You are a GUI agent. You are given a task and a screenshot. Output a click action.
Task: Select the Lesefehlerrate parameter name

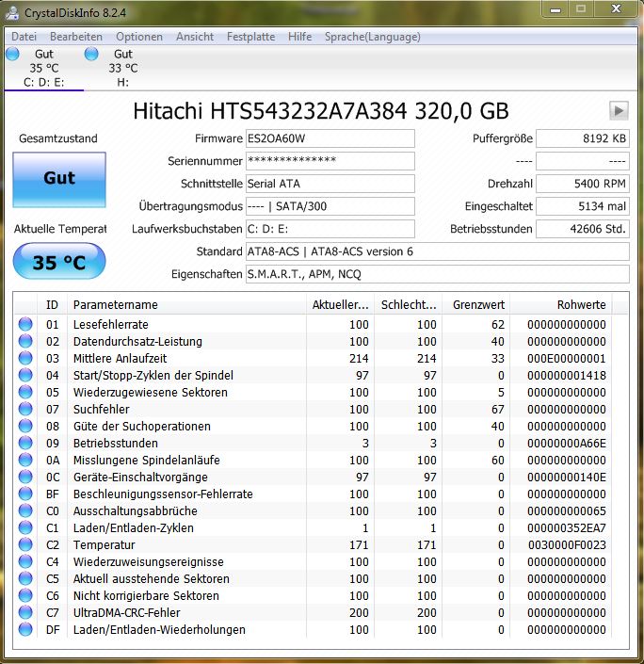(x=111, y=324)
